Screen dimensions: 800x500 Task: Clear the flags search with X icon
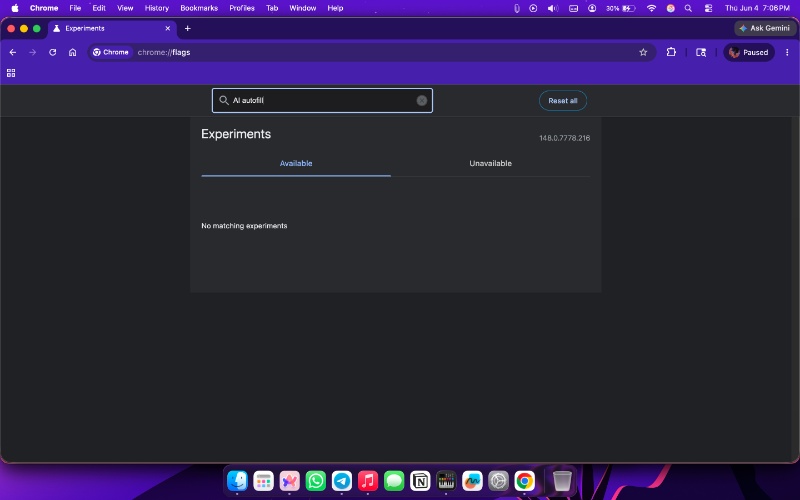pyautogui.click(x=421, y=101)
